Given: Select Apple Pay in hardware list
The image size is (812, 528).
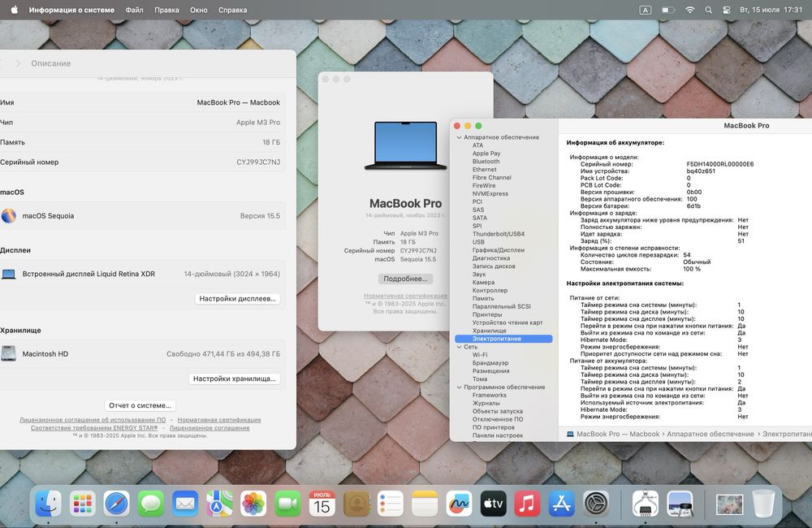Looking at the screenshot, I should pos(486,154).
